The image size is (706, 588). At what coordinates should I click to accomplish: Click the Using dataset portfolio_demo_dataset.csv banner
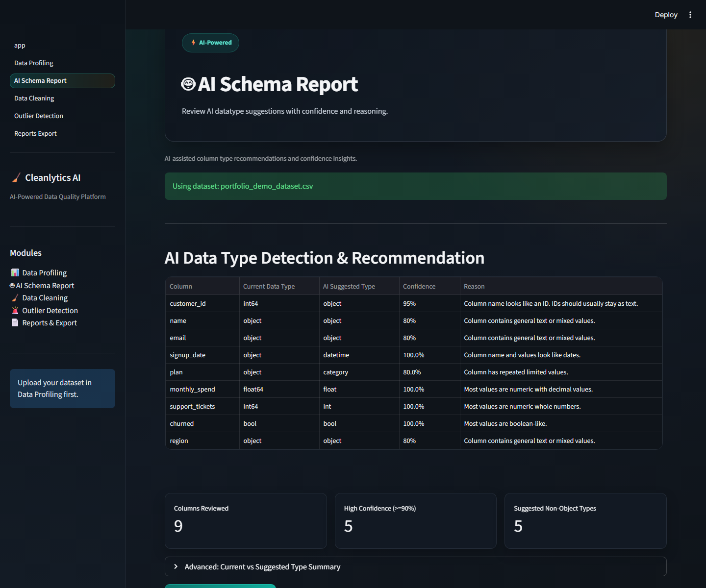(x=416, y=186)
